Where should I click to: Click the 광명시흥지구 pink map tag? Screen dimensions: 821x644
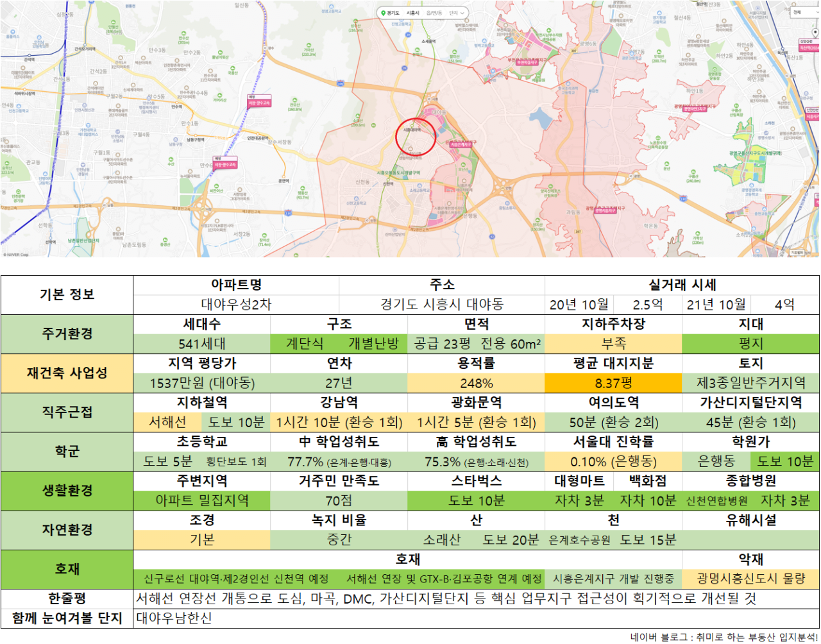[x=605, y=210]
